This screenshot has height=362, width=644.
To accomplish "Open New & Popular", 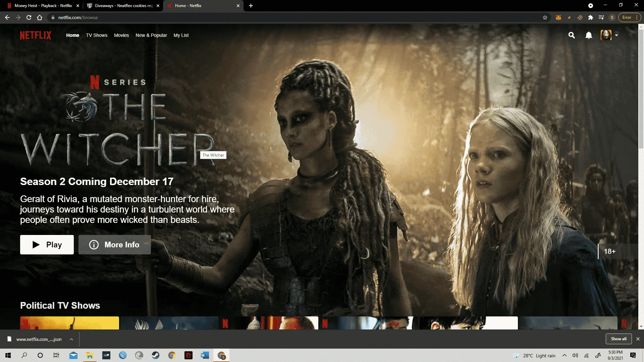I will (x=151, y=35).
